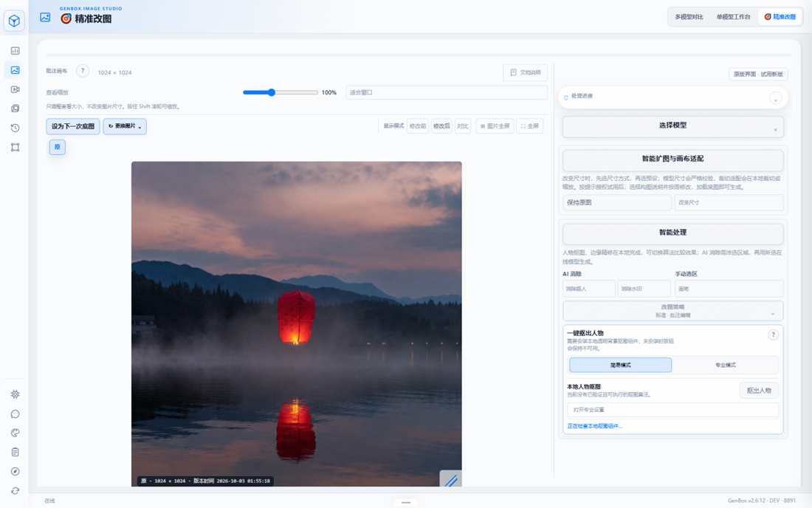Select the 原 version chip
This screenshot has height=508, width=812.
58,147
